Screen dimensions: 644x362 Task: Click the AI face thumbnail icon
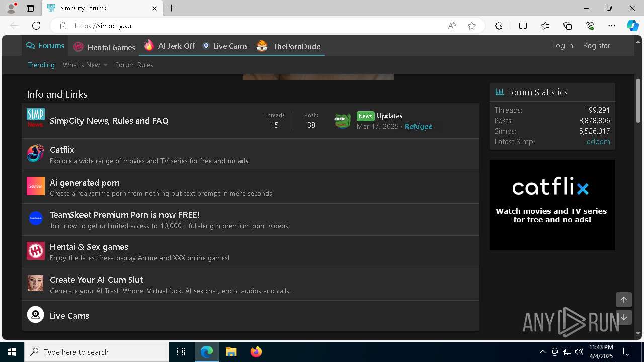pyautogui.click(x=35, y=283)
